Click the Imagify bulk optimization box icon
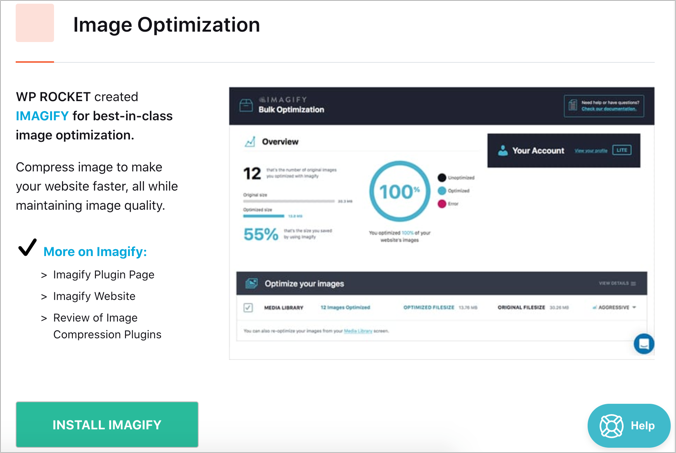 [x=245, y=105]
